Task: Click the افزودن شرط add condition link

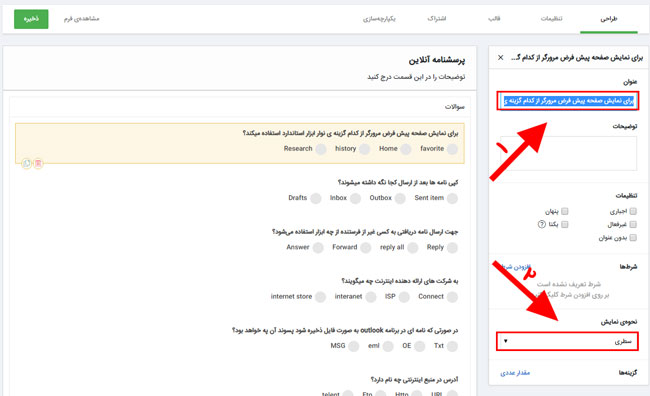Action: pos(516,267)
